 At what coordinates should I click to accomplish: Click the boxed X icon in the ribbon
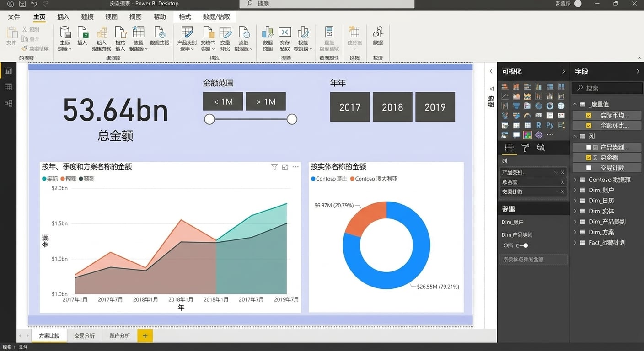[285, 32]
